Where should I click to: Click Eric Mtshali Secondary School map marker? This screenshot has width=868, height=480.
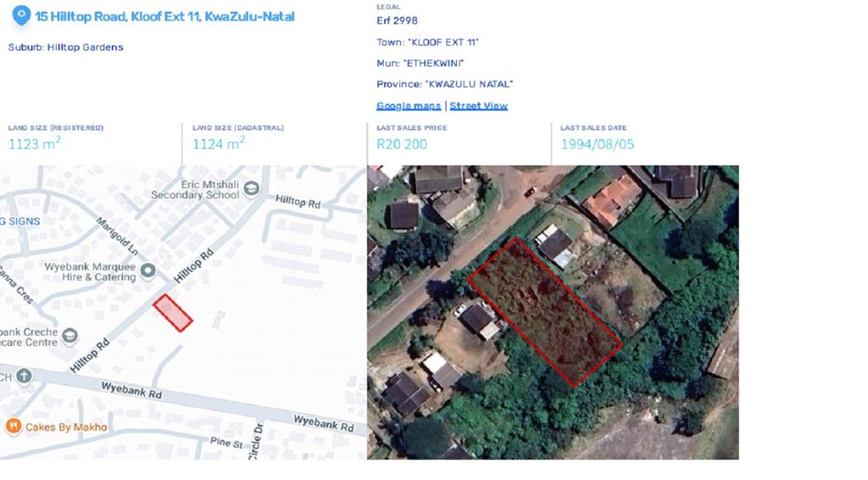[251, 189]
